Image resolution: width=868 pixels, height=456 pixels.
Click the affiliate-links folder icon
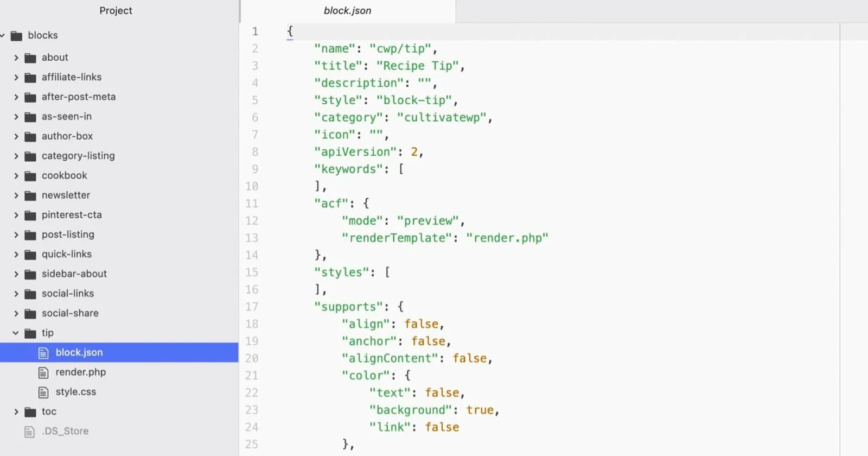[x=30, y=78]
